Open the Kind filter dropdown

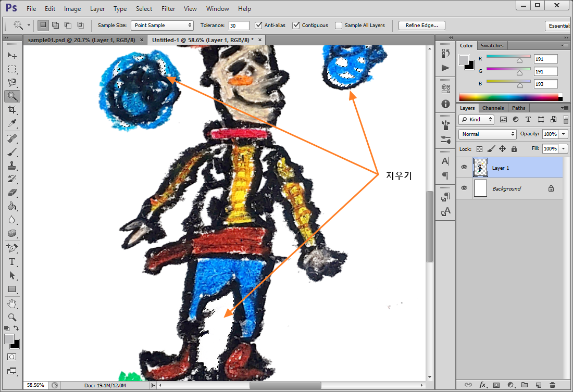pyautogui.click(x=477, y=119)
